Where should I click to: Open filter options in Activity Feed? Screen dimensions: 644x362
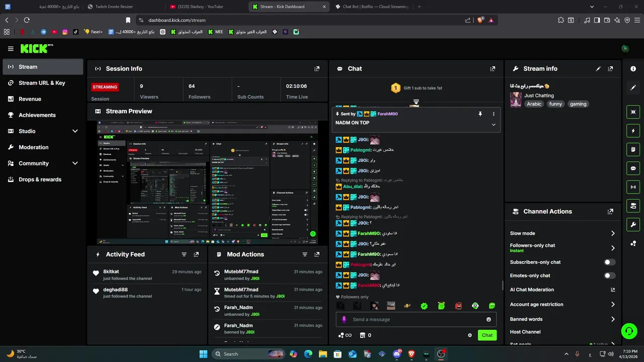184,255
